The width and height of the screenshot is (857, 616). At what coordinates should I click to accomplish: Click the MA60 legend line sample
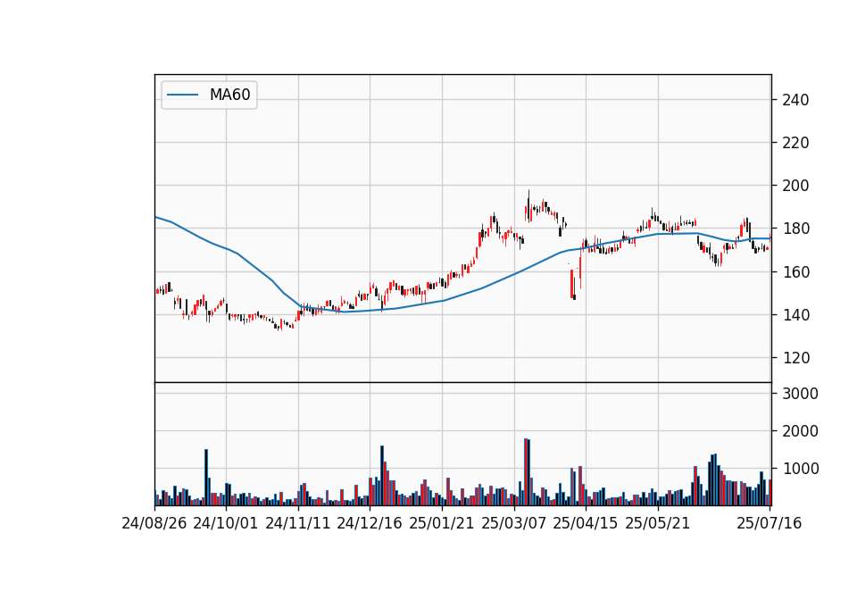[x=182, y=95]
